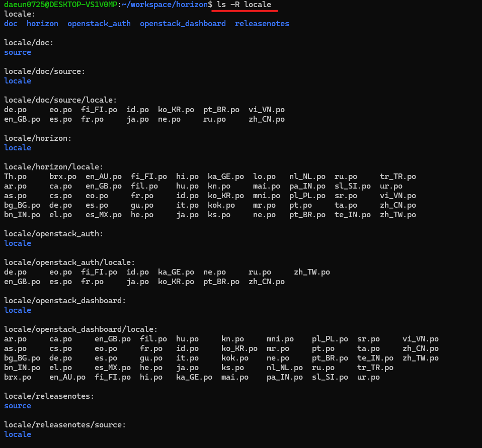Click 'locale' listed under locale/doc/source:
This screenshot has width=482, height=448.
click(18, 81)
